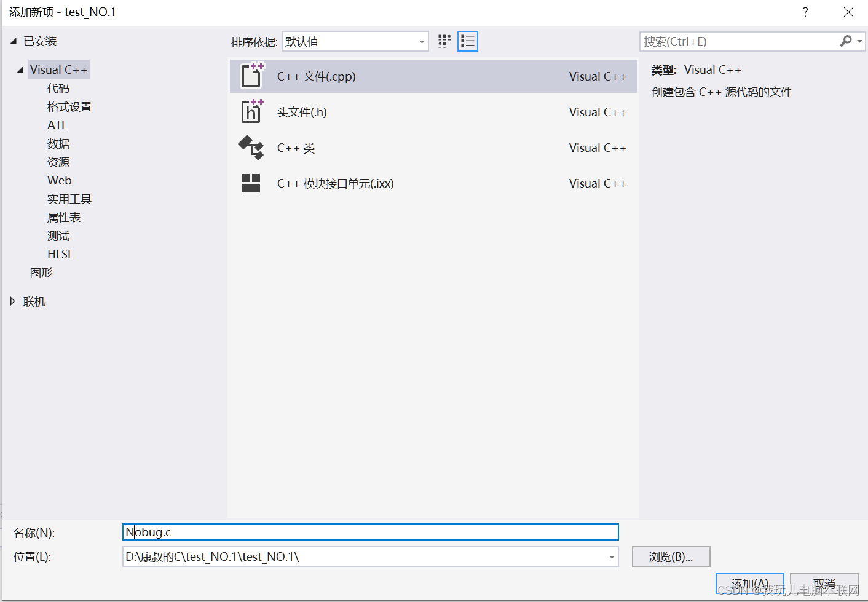Select HLSL category
Screen dimensions: 868x602
[x=60, y=255]
